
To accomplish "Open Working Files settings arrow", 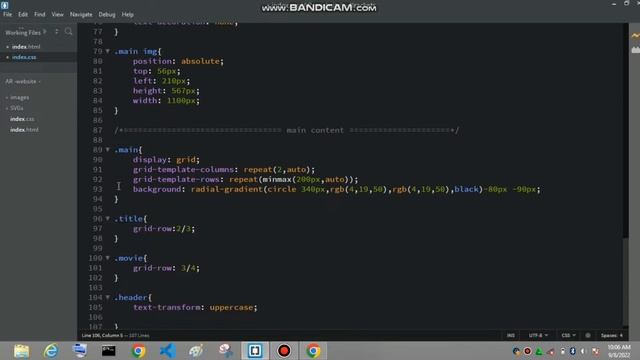I will [x=45, y=32].
